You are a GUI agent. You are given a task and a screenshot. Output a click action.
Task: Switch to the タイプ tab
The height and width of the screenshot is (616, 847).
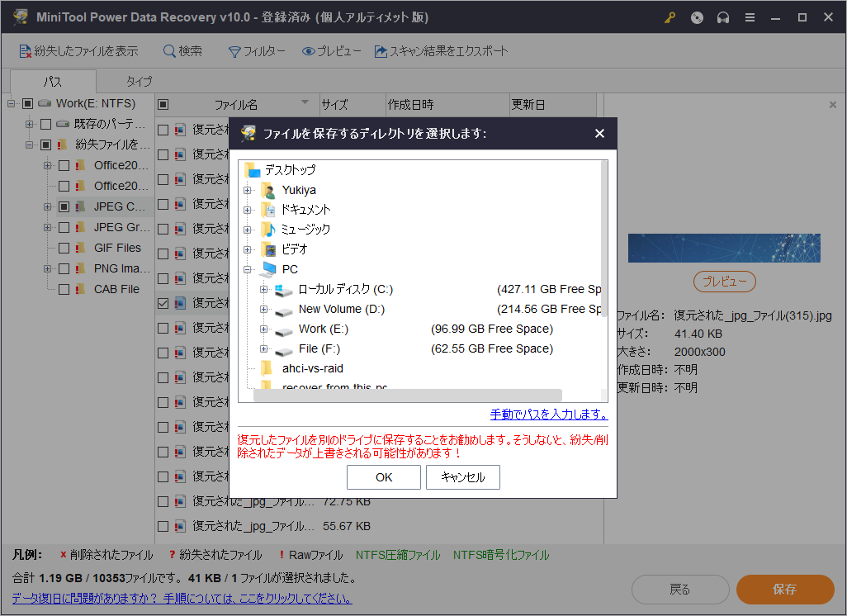[x=139, y=82]
